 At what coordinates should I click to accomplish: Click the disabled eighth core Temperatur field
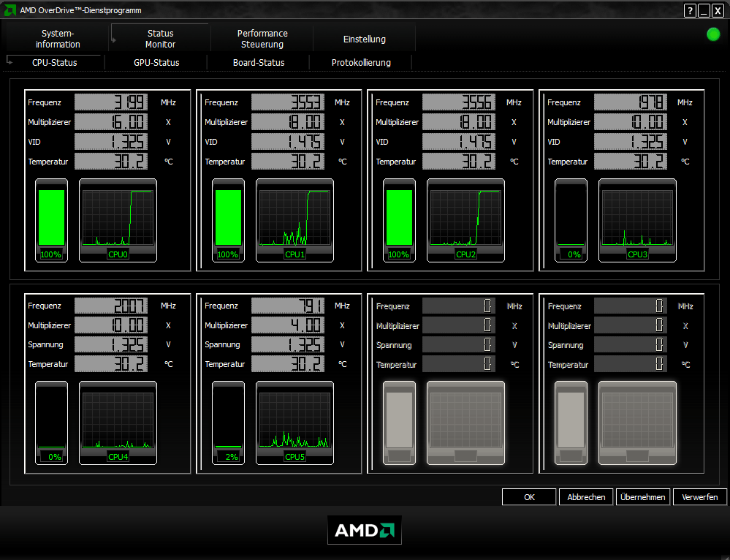click(x=631, y=364)
